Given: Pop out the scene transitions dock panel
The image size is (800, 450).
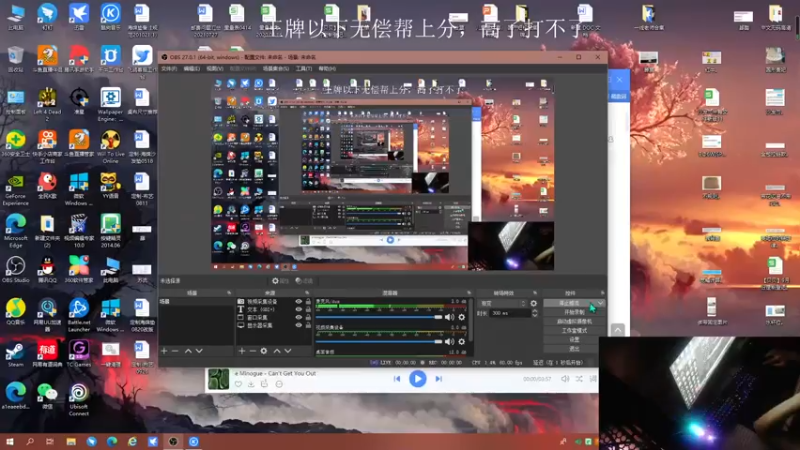Looking at the screenshot, I should click(535, 293).
